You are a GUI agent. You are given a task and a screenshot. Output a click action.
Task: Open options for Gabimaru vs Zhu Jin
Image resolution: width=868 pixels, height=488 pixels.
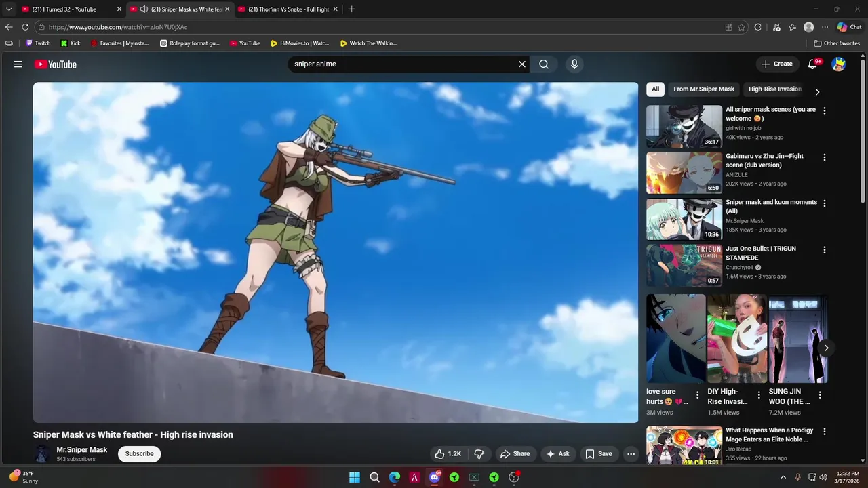point(825,157)
